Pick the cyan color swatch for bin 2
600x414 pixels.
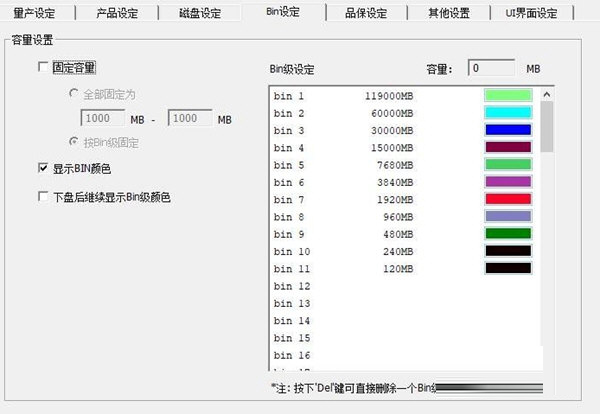(x=508, y=113)
